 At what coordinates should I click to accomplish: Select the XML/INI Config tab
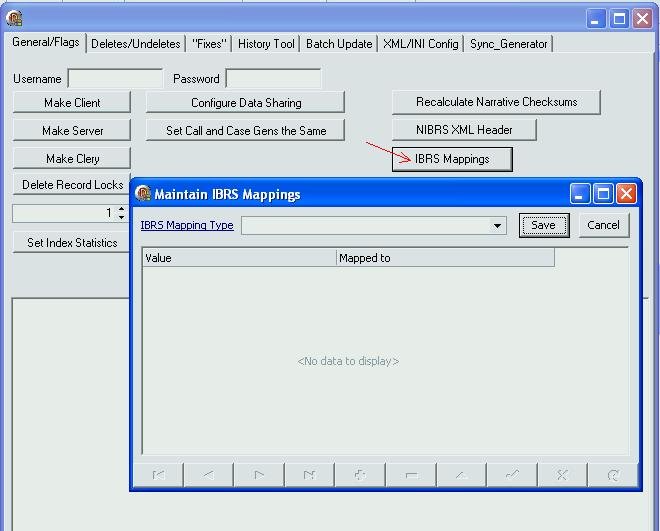(x=420, y=44)
